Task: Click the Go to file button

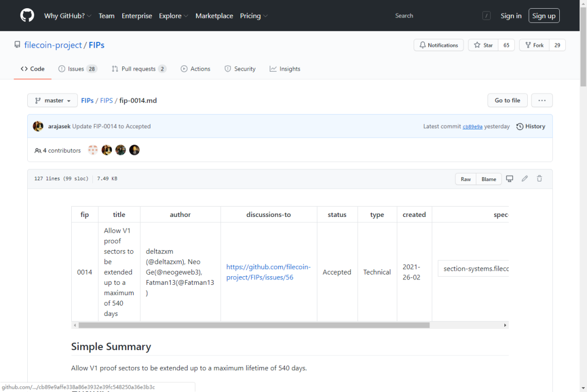Action: 507,101
